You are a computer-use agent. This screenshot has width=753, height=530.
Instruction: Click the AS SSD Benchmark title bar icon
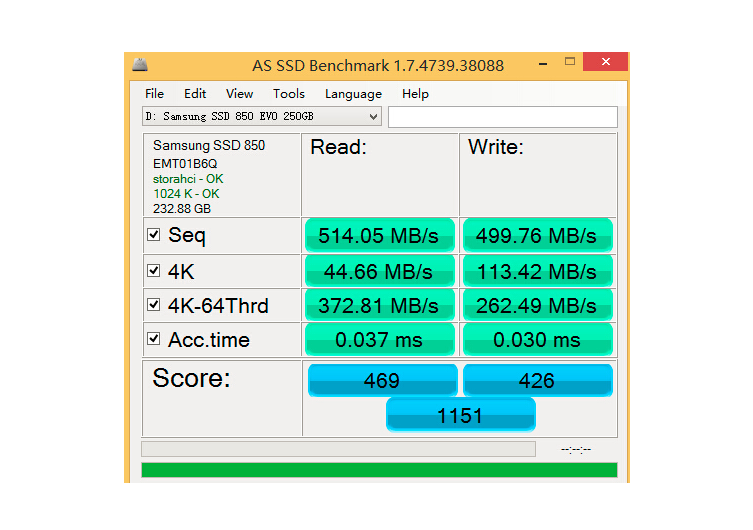coord(141,65)
